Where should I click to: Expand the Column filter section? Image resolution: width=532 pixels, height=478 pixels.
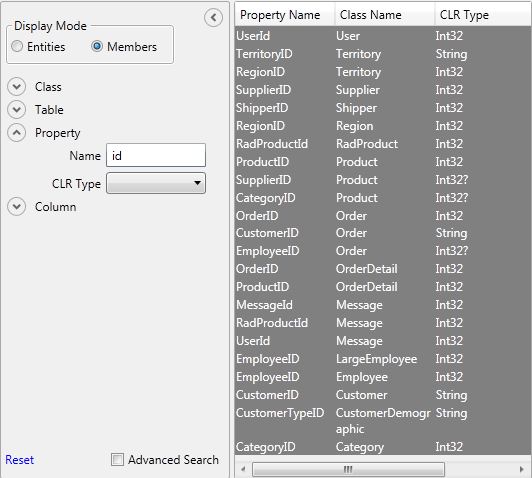(x=16, y=207)
